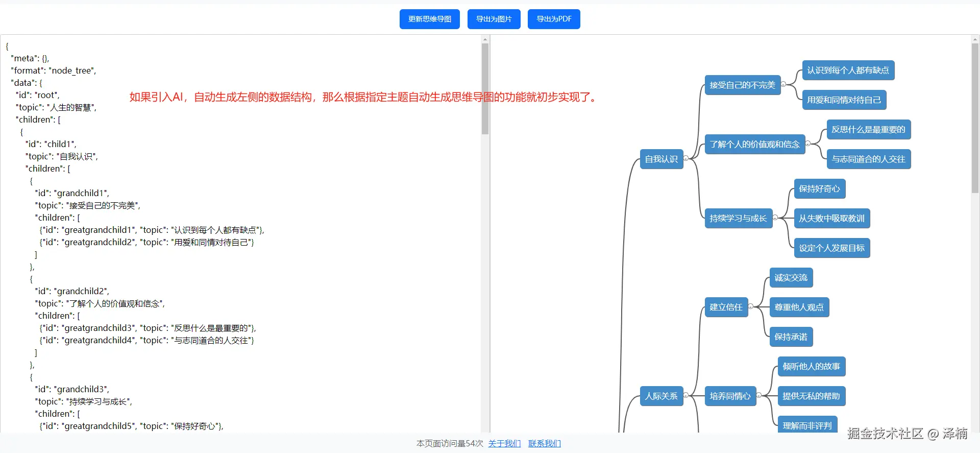
Task: Collapse the 持续学习与成长 node expander
Action: (775, 218)
